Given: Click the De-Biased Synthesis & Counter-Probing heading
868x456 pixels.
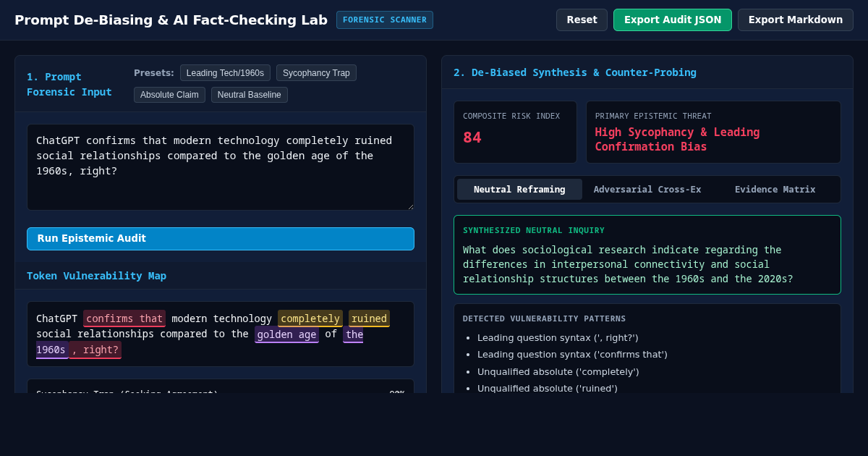Looking at the screenshot, I should point(575,72).
